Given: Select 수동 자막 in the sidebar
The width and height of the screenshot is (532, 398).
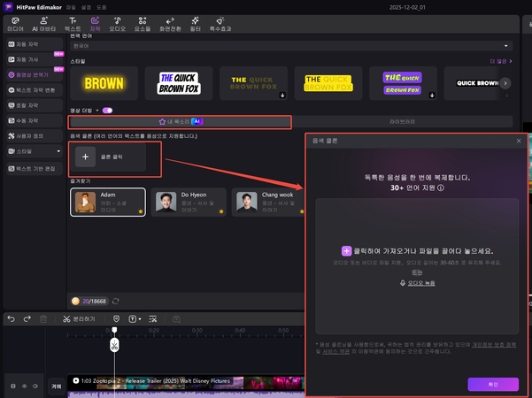Looking at the screenshot, I should click(x=35, y=120).
